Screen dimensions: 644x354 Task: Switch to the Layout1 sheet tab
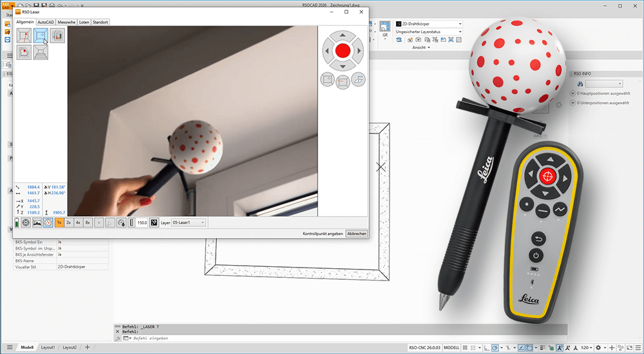(48, 347)
